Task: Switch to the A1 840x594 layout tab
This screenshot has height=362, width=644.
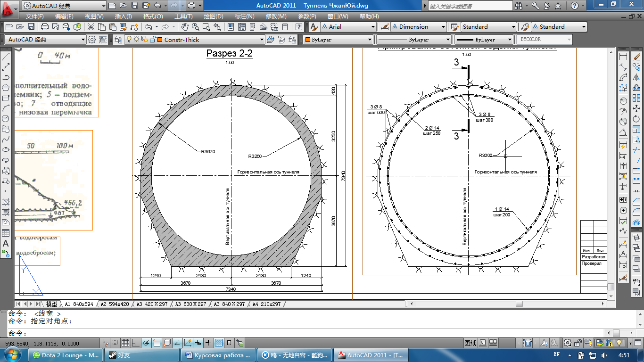Action: point(79,304)
